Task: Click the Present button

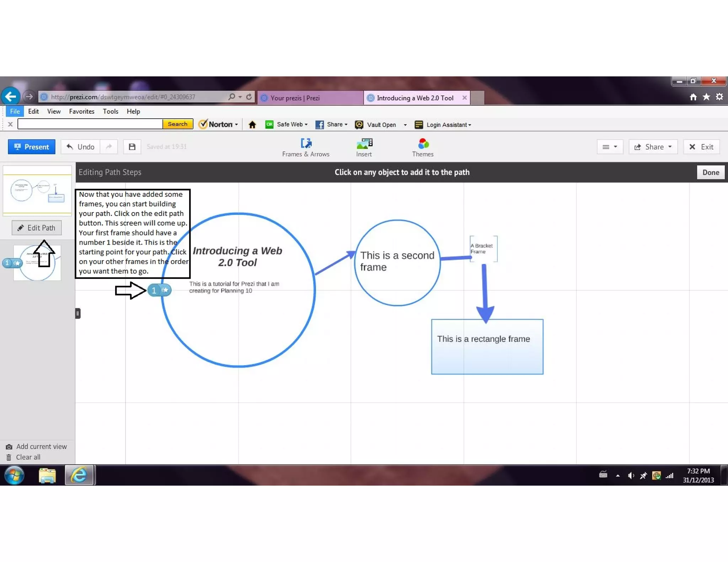Action: click(32, 147)
